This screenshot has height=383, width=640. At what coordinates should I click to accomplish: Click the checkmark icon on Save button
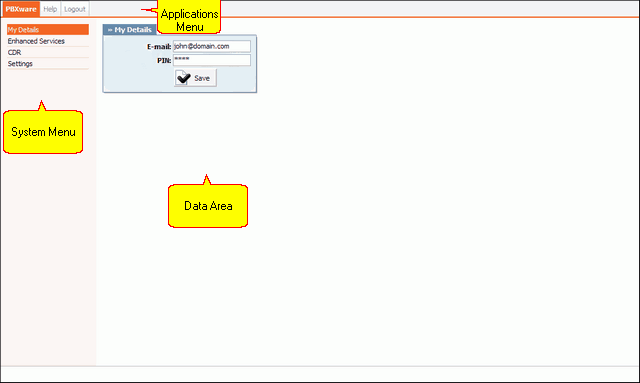click(183, 78)
